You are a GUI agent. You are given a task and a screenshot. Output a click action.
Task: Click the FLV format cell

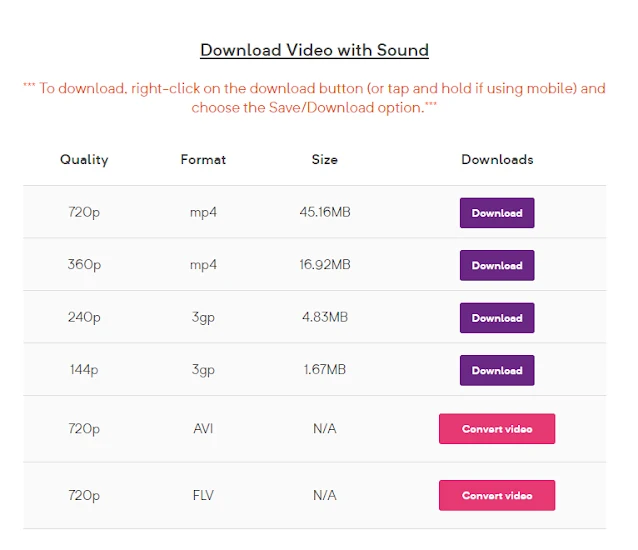(203, 495)
